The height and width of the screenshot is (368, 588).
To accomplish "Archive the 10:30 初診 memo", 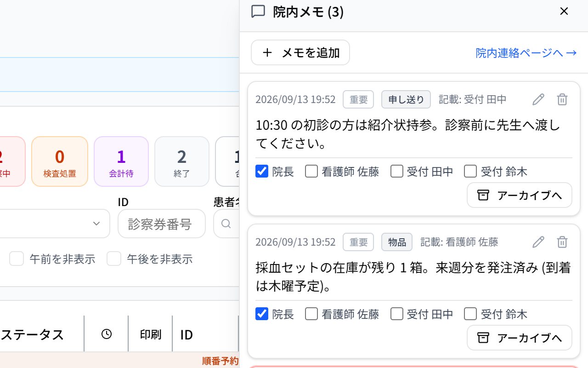I will (x=520, y=195).
